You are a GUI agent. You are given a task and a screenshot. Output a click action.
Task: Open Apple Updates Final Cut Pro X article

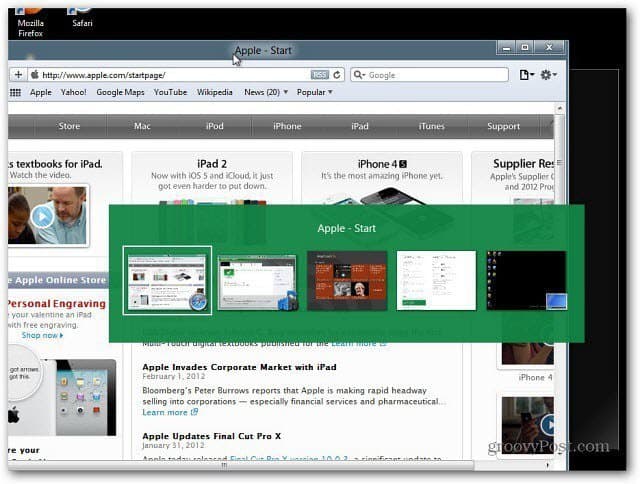click(x=211, y=436)
